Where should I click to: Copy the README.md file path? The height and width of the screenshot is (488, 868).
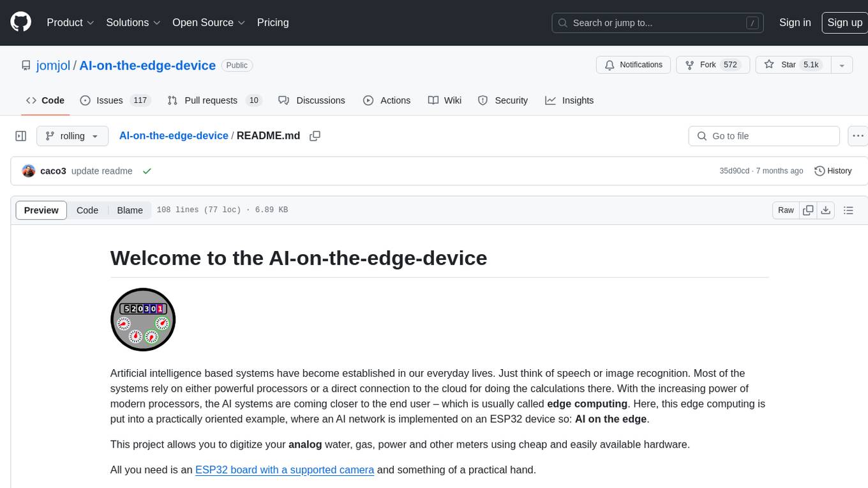click(315, 136)
